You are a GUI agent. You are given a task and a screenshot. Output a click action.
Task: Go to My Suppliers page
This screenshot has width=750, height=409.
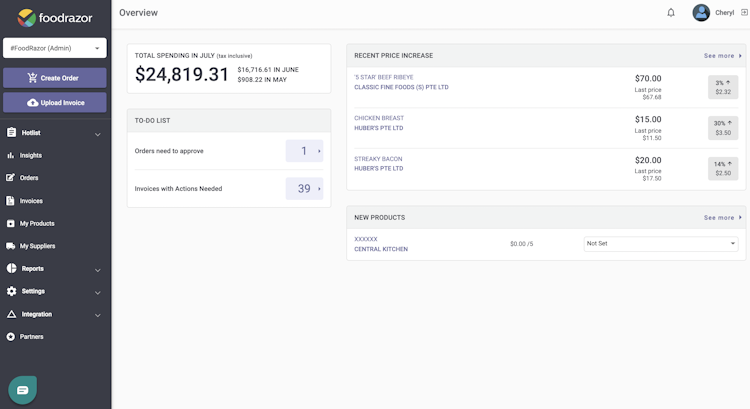tap(37, 246)
